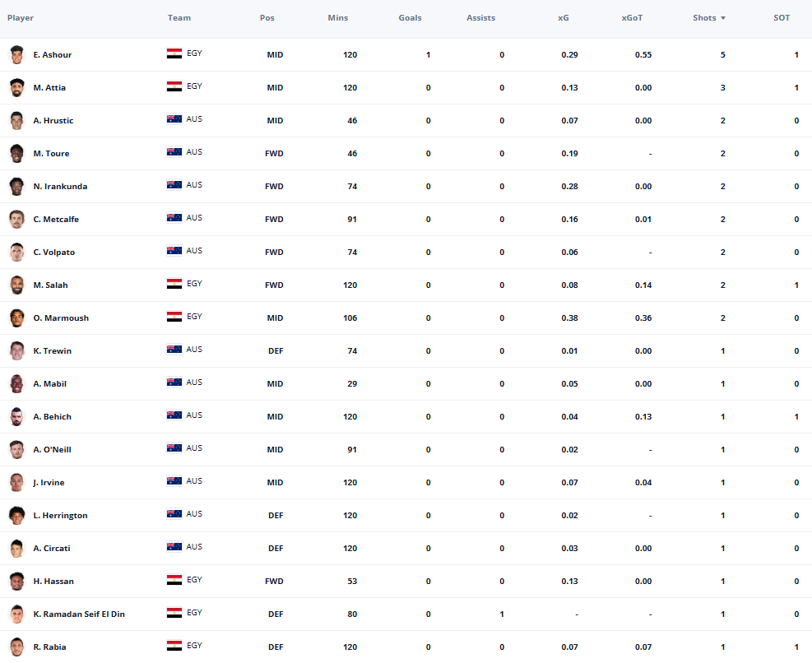This screenshot has width=812, height=663.
Task: Open K. Ramadan Seif El Din's profile link
Action: pyautogui.click(x=79, y=614)
